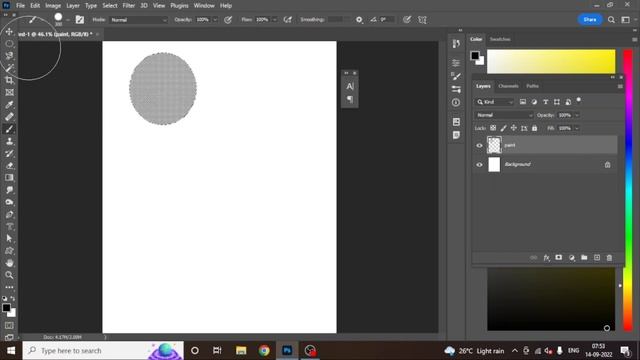
Task: Toggle pressure for opacity in options bar
Action: tap(228, 20)
